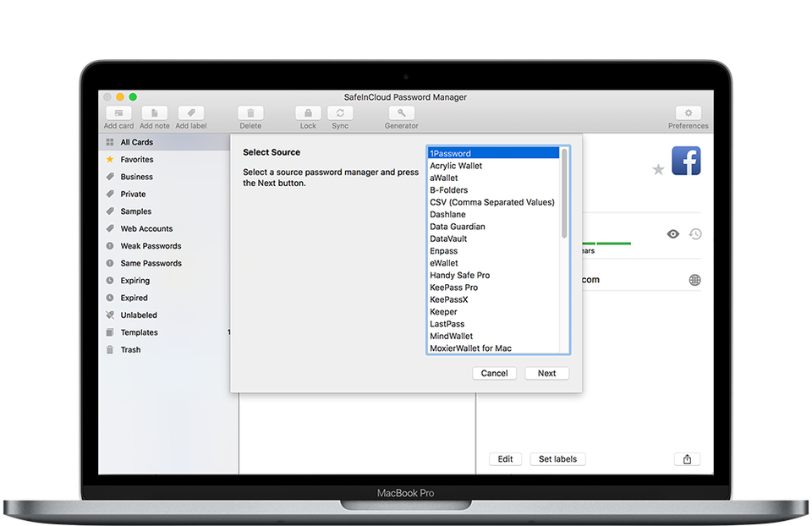Open website using the globe icon

[695, 280]
